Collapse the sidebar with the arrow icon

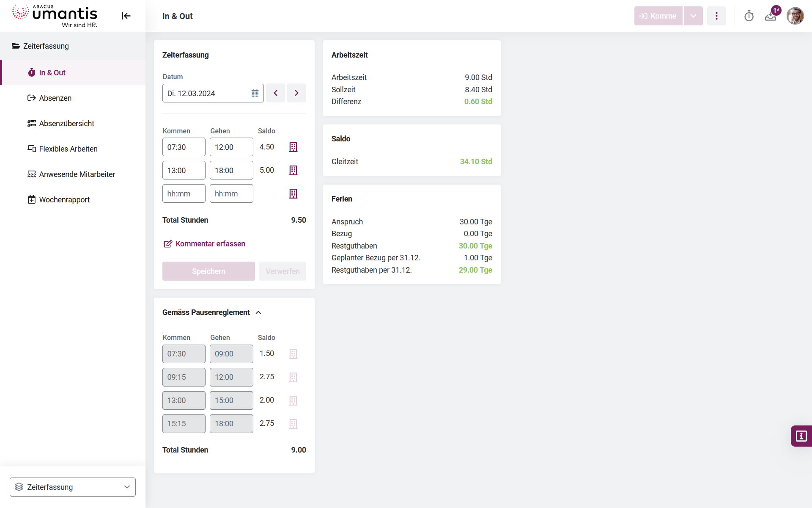[126, 16]
